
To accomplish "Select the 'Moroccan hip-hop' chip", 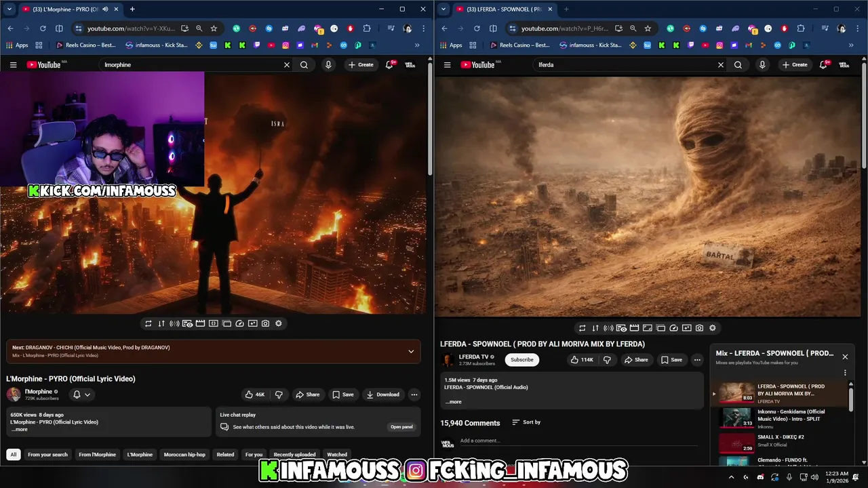I will 184,454.
